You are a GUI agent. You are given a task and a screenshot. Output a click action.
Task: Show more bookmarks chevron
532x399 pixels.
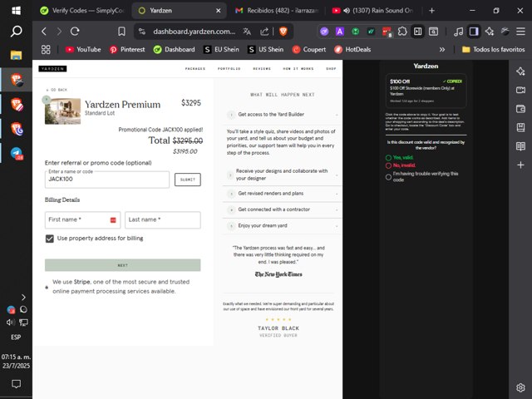click(441, 50)
